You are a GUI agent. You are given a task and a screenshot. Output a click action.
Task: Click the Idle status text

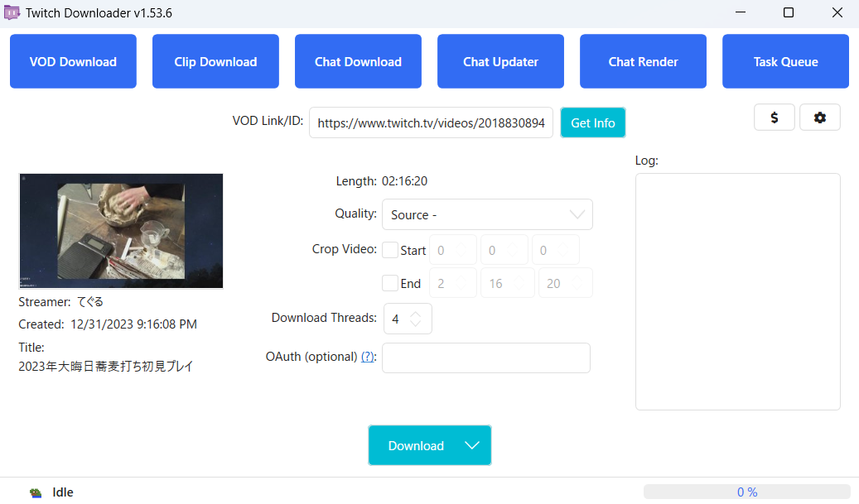click(x=62, y=492)
